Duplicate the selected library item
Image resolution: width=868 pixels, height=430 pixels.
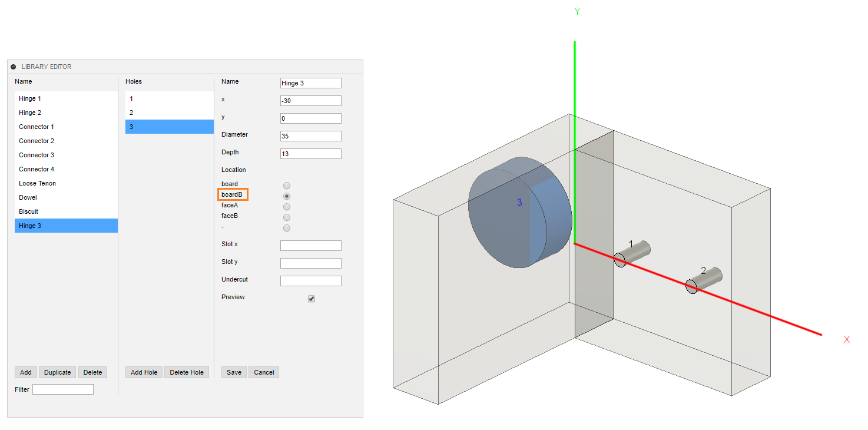pyautogui.click(x=58, y=372)
